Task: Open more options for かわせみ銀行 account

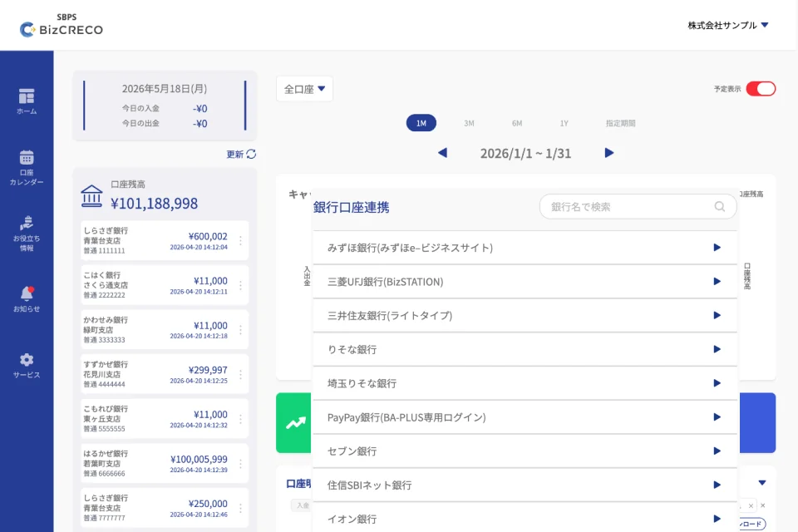Action: click(240, 329)
